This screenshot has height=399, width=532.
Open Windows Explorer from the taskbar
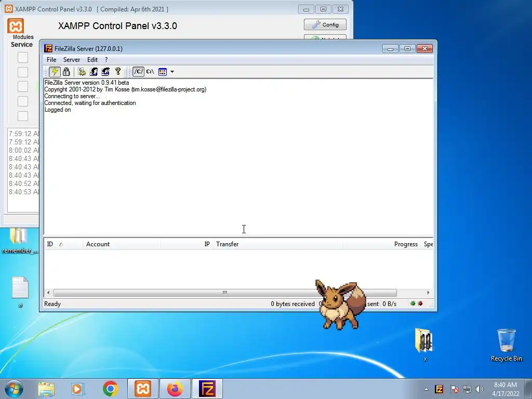click(46, 389)
